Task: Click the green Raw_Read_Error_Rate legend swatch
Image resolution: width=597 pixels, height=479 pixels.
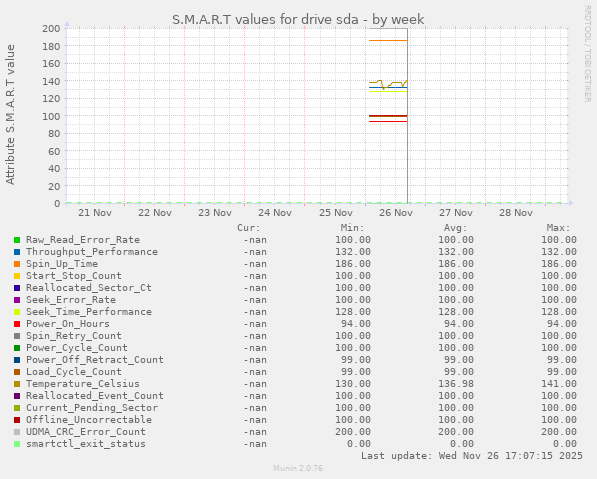Action: (x=17, y=240)
